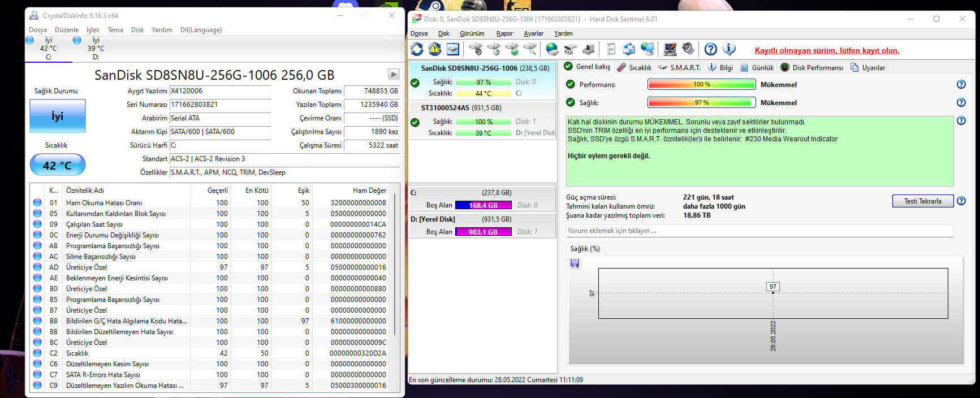Open the Dil(Language) menu
Viewport: 980px width, 398px height.
(201, 30)
